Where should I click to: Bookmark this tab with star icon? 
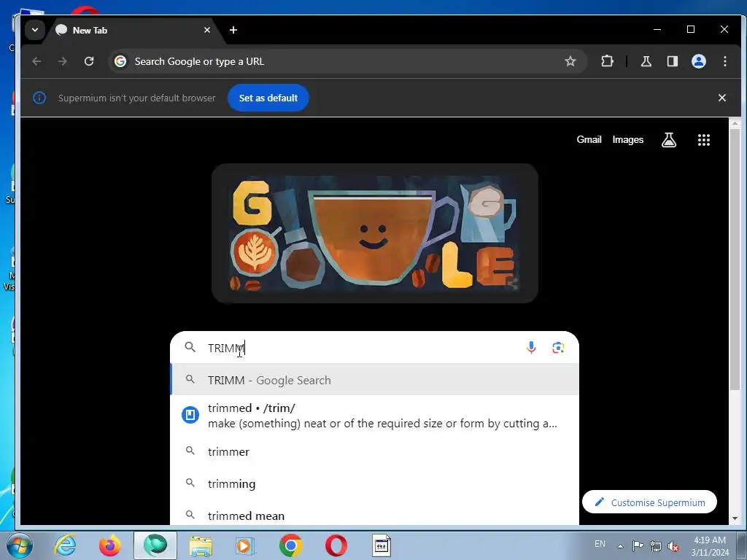pos(570,61)
